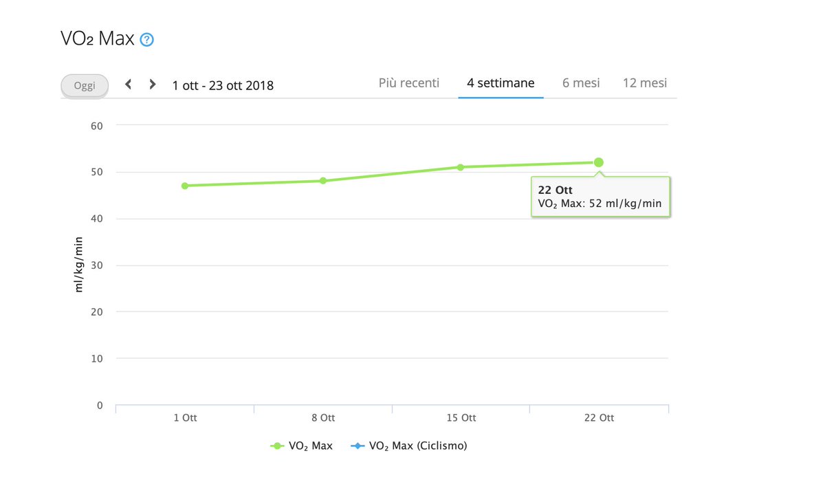The width and height of the screenshot is (825, 504).
Task: Go to previous period with left arrow
Action: pyautogui.click(x=128, y=85)
